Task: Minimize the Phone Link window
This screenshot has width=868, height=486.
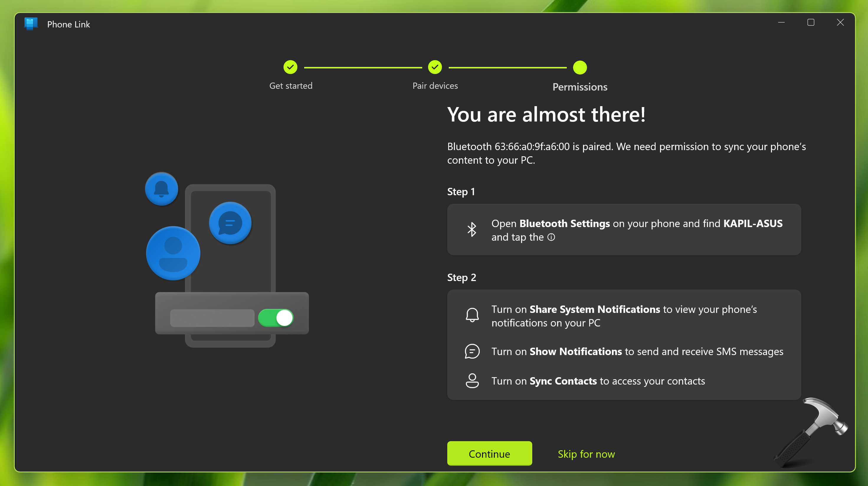Action: click(781, 23)
